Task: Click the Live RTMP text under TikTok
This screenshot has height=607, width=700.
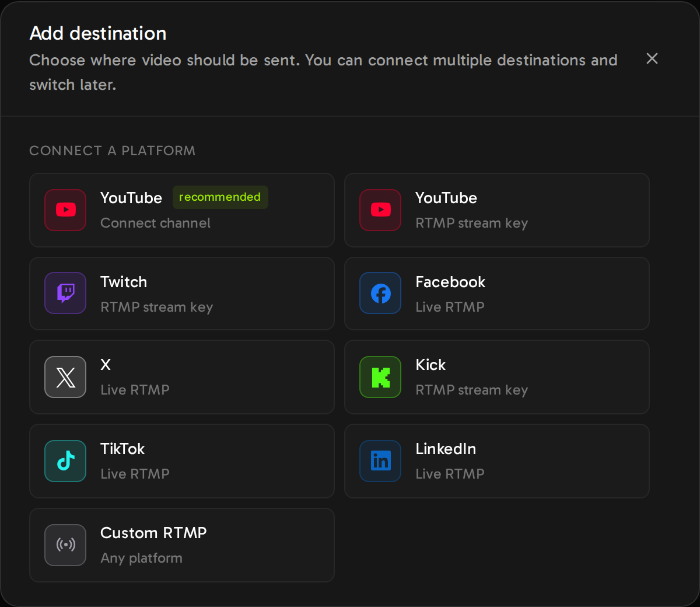Action: tap(135, 474)
